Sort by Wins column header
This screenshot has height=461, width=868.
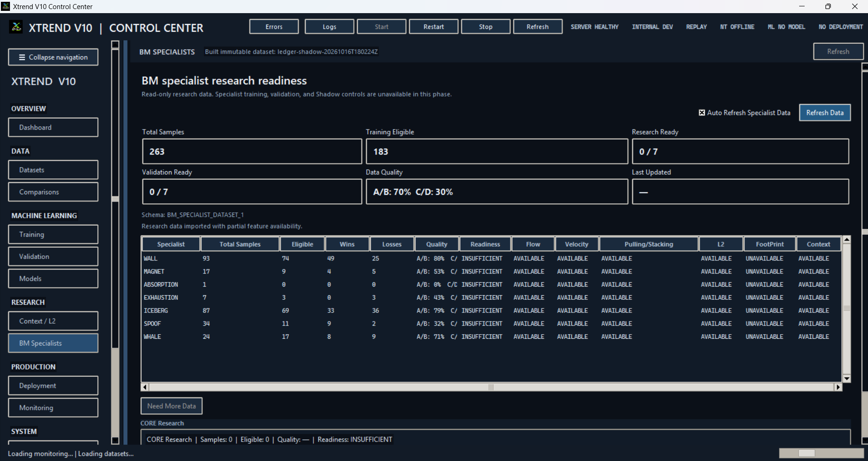tap(347, 244)
